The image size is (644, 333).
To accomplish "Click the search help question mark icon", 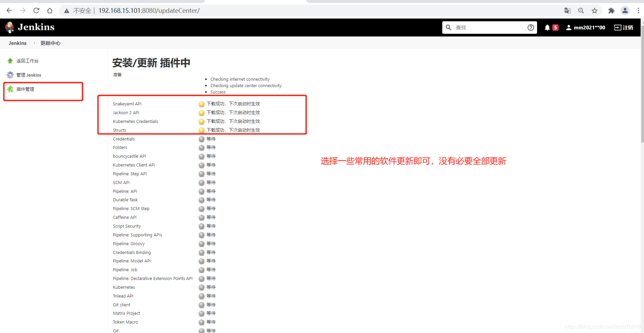I will click(531, 27).
